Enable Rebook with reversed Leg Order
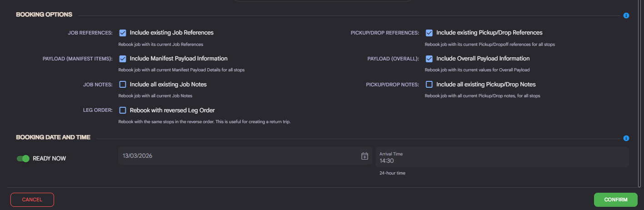This screenshot has width=644, height=210. tap(123, 110)
